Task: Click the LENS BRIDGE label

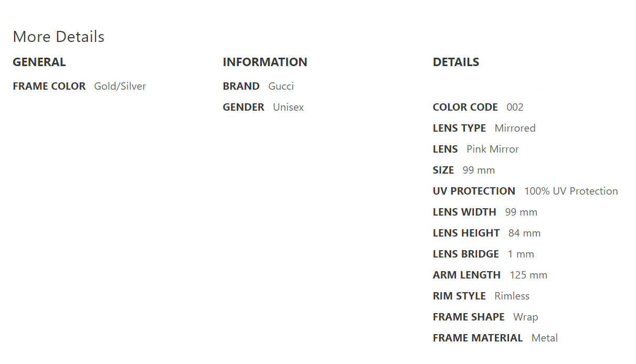Action: pos(465,254)
